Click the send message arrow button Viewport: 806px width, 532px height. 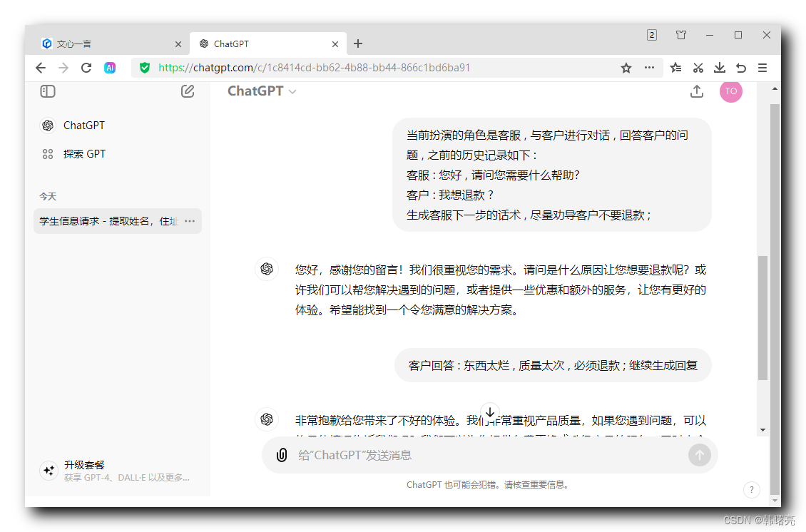[700, 455]
